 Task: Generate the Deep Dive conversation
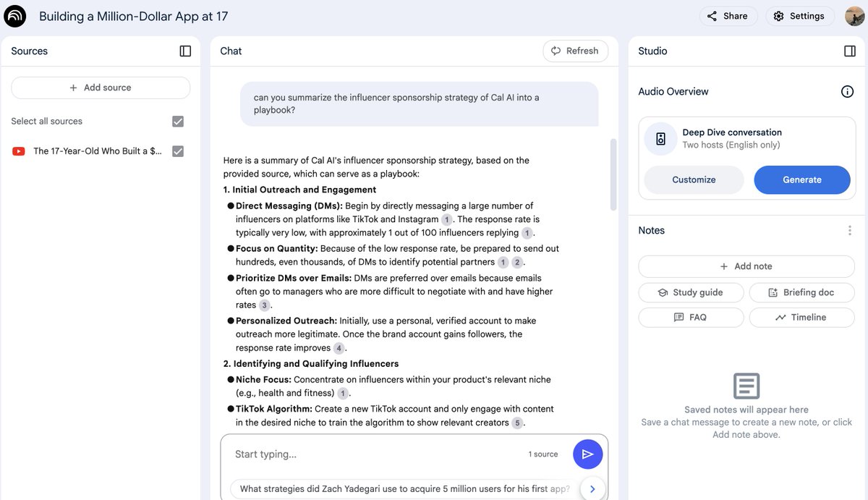(x=801, y=179)
